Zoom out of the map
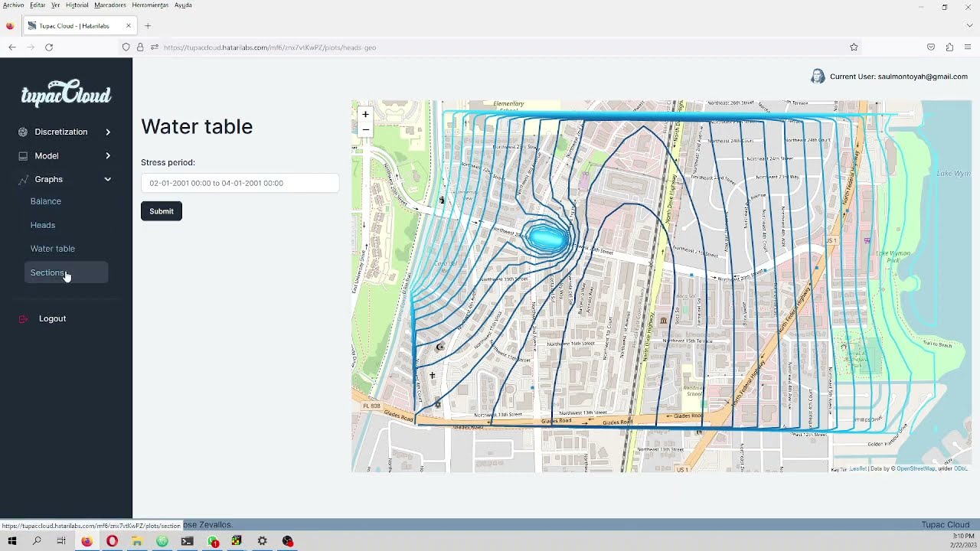 point(365,129)
